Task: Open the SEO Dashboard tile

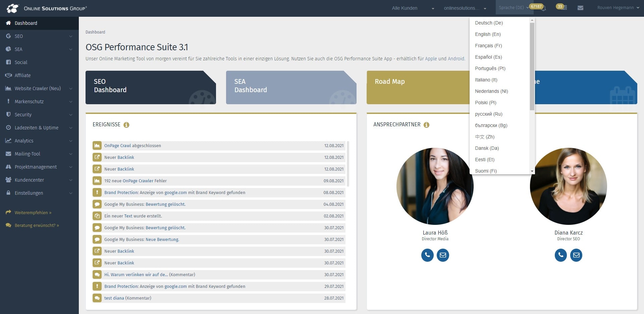Action: click(x=151, y=87)
